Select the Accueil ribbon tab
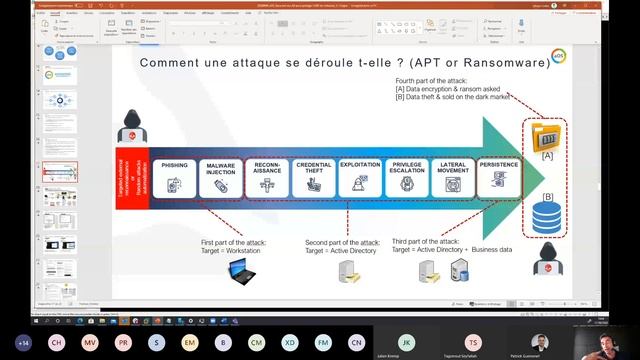The image size is (640, 360). click(55, 13)
